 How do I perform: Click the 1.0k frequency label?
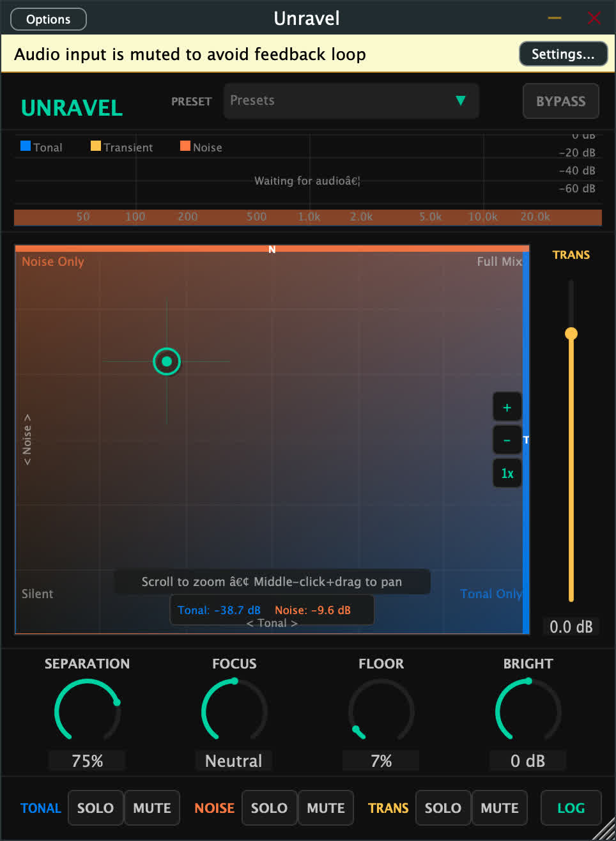tap(309, 217)
